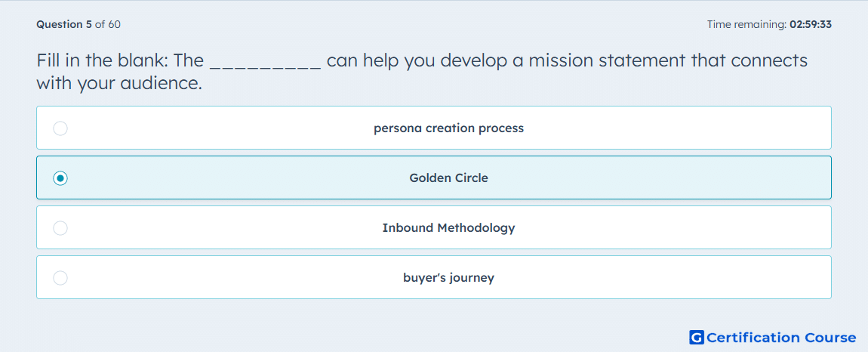This screenshot has height=352, width=868.
Task: Click the 02:59:33 countdown timer
Action: [811, 24]
